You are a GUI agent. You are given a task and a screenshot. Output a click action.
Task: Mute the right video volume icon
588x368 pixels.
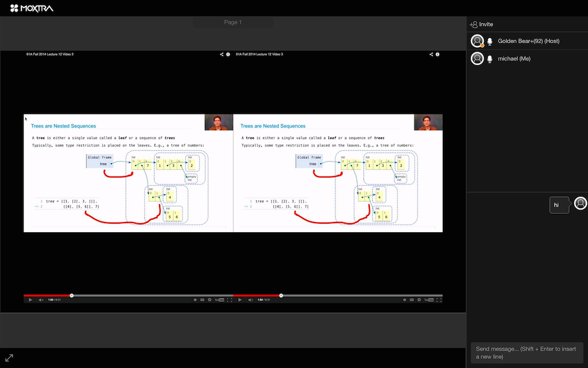pos(250,300)
